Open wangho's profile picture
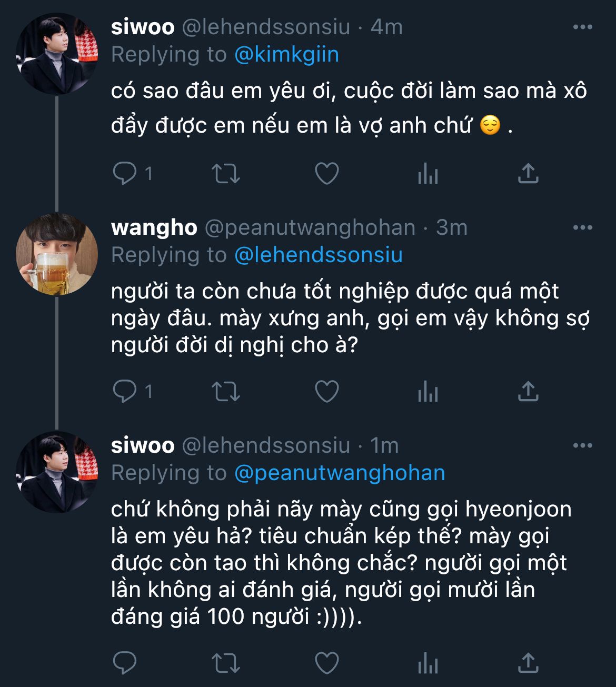 pos(57,254)
